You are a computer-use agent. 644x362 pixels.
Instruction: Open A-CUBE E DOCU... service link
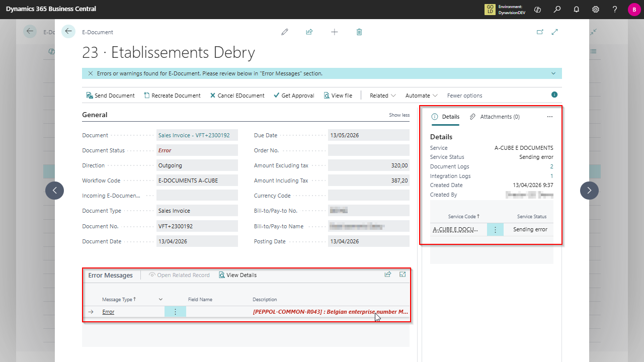(x=455, y=229)
